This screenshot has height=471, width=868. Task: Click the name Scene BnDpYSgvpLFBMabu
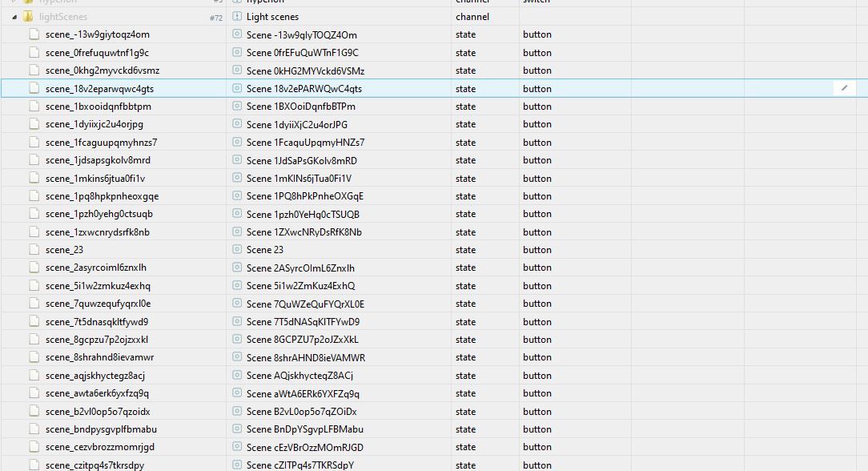[305, 429]
